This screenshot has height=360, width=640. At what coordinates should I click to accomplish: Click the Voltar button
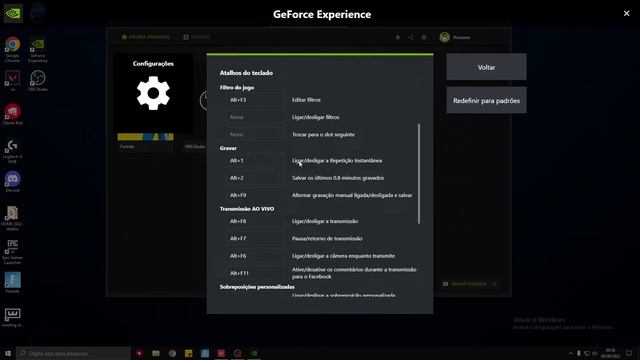click(x=487, y=67)
